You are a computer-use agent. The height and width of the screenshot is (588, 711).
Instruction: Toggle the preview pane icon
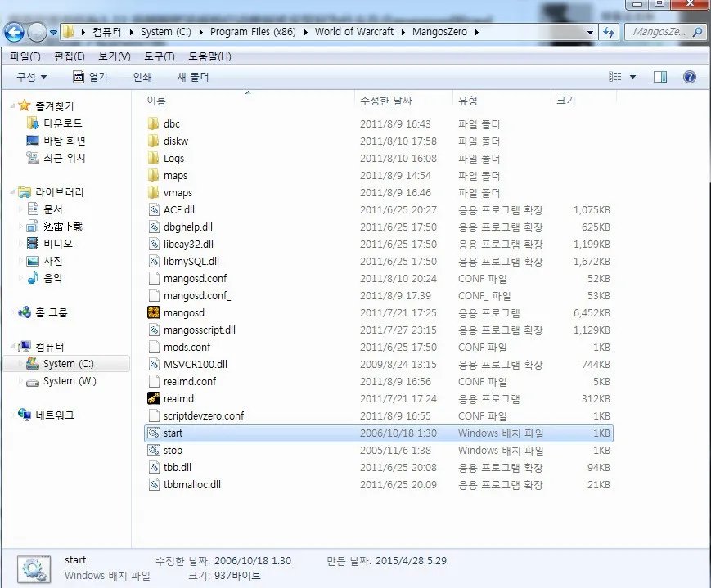[x=660, y=77]
